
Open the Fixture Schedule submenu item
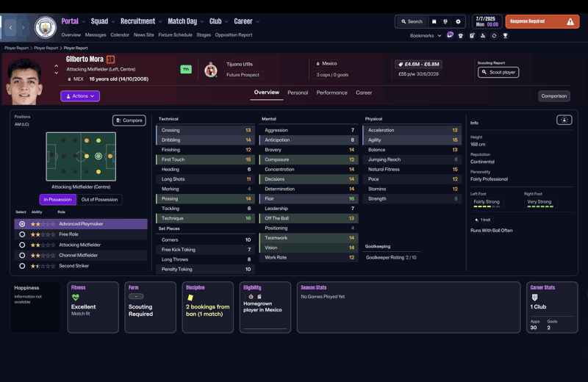pyautogui.click(x=175, y=35)
